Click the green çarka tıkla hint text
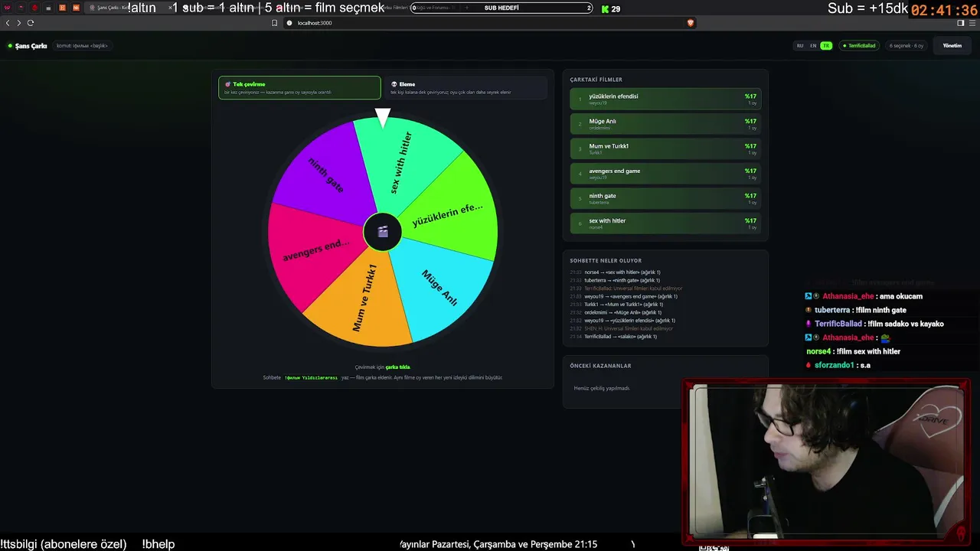Viewport: 980px width, 551px height. pyautogui.click(x=397, y=367)
